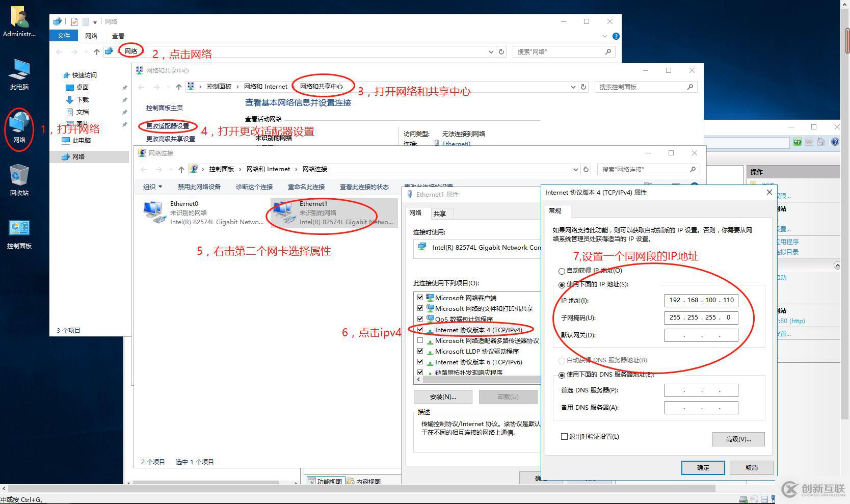This screenshot has height=504, width=850.
Task: Select 使用下面的 IP 地址 radio button
Action: tap(562, 285)
